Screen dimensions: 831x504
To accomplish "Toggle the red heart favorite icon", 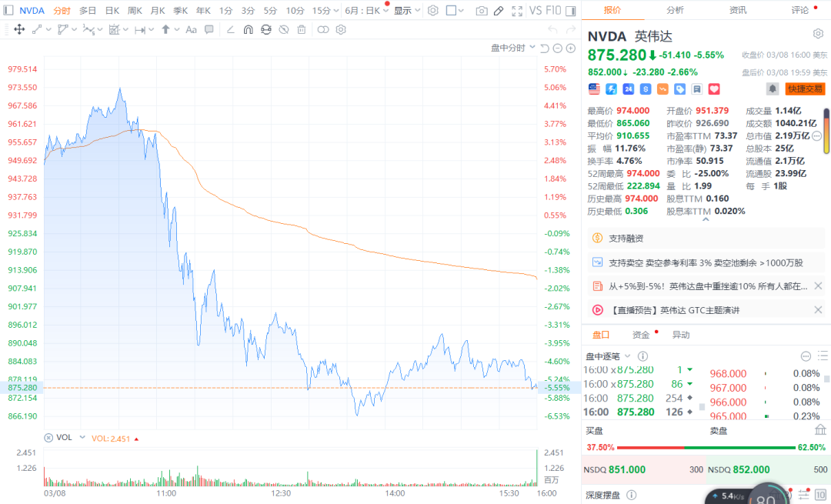I will (714, 89).
